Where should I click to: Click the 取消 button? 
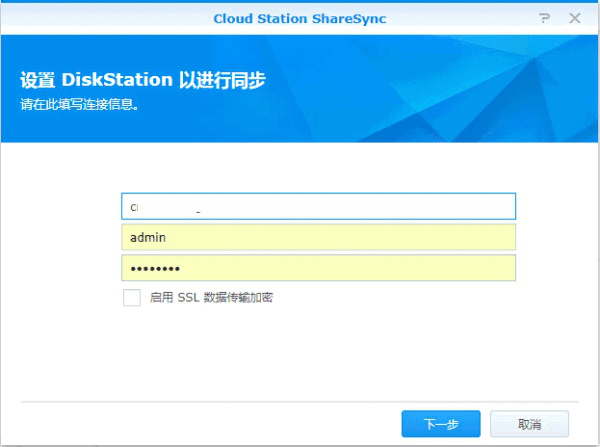pos(530,424)
